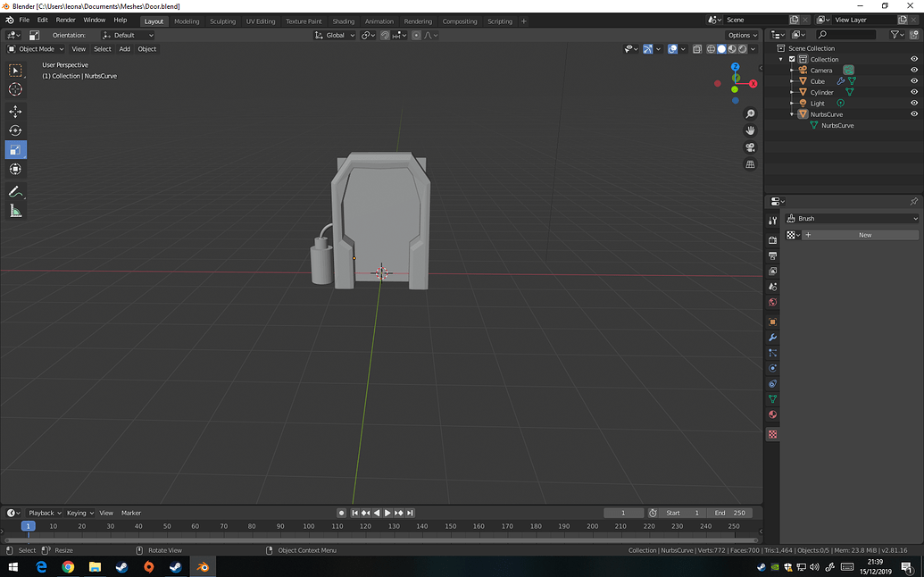This screenshot has height=577, width=924.
Task: Open the Object properties tab
Action: [x=772, y=322]
